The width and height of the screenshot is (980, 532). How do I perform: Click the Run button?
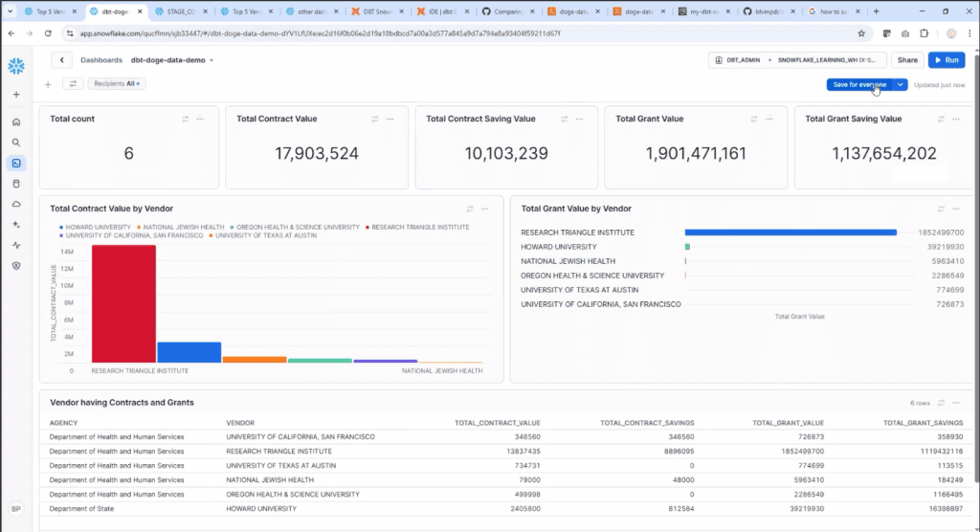point(947,60)
